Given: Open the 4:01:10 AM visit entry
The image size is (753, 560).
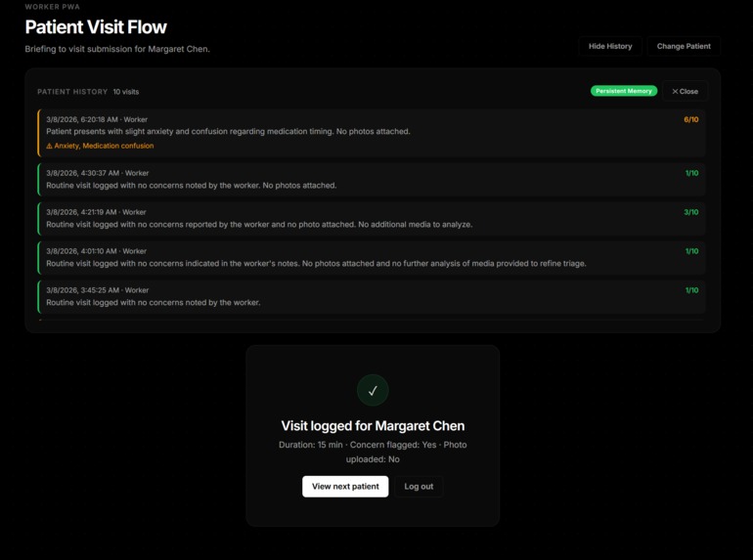Looking at the screenshot, I should coord(372,258).
